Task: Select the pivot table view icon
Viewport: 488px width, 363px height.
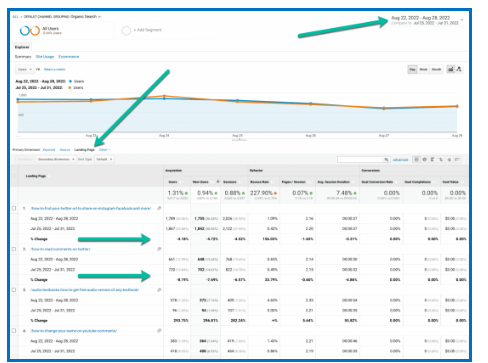Action: coord(457,160)
